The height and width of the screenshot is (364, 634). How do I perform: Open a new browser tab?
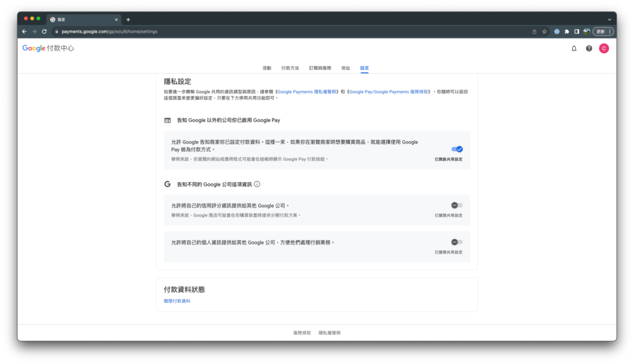[x=128, y=19]
